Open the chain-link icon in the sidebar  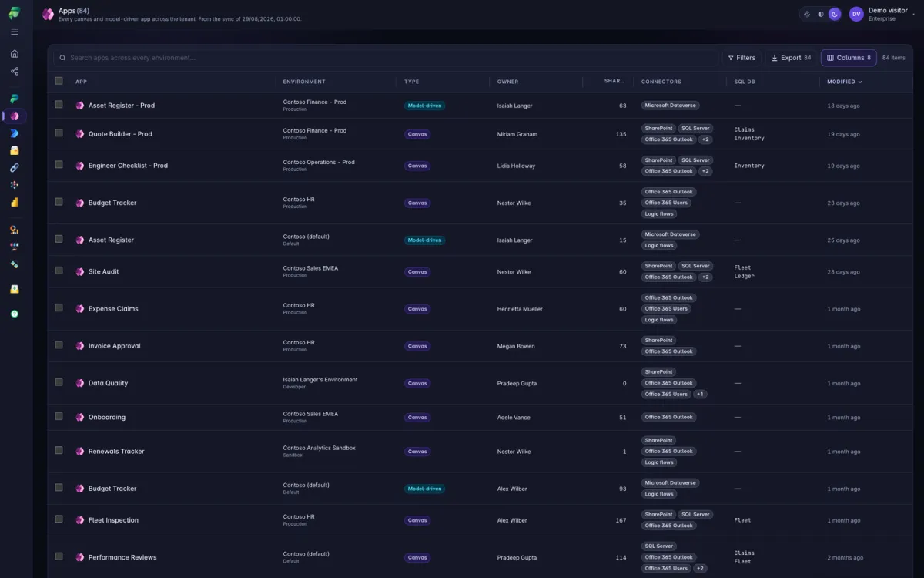point(15,168)
